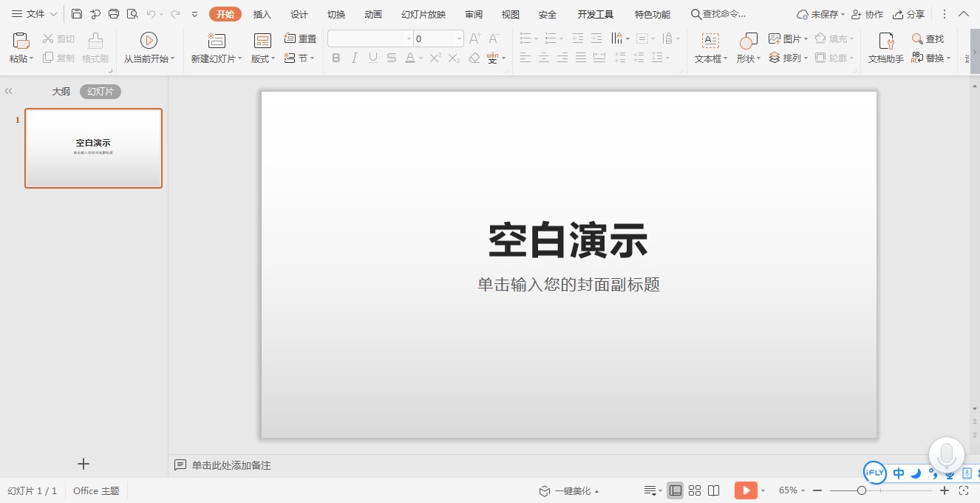Open the font size dropdown
Viewport: 980px width, 503px height.
coord(459,38)
